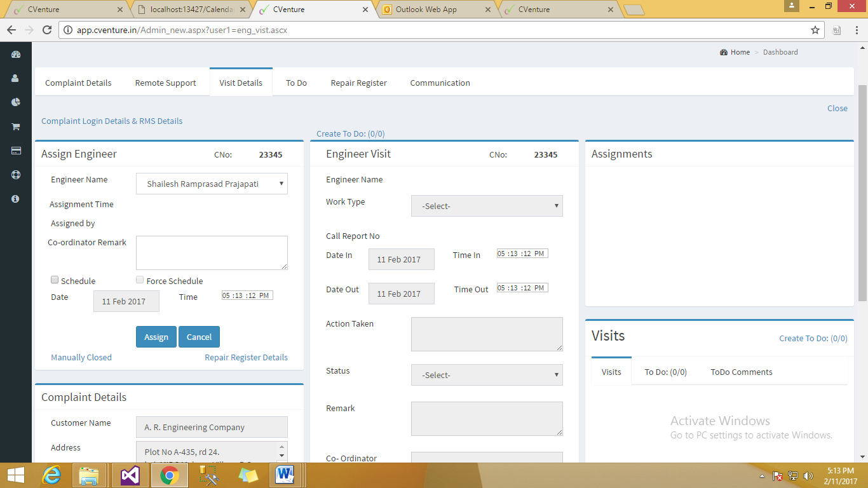Click the Home breadcrumb dashboard icon
The image size is (868, 488).
[724, 52]
